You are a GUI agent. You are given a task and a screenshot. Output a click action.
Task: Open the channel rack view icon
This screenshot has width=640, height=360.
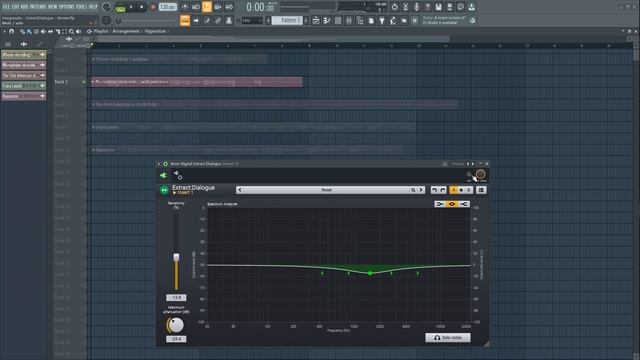tap(338, 20)
